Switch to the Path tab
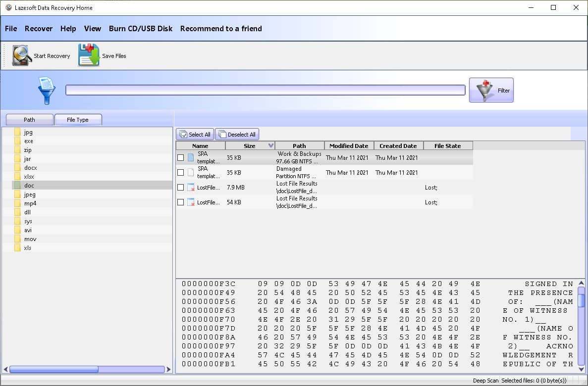The image size is (588, 386). pos(29,120)
